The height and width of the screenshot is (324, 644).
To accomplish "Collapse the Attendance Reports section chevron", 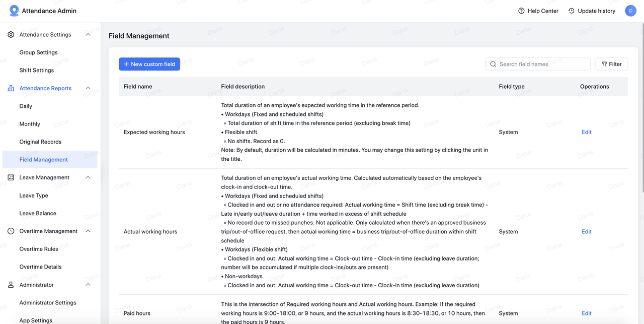I will (88, 88).
